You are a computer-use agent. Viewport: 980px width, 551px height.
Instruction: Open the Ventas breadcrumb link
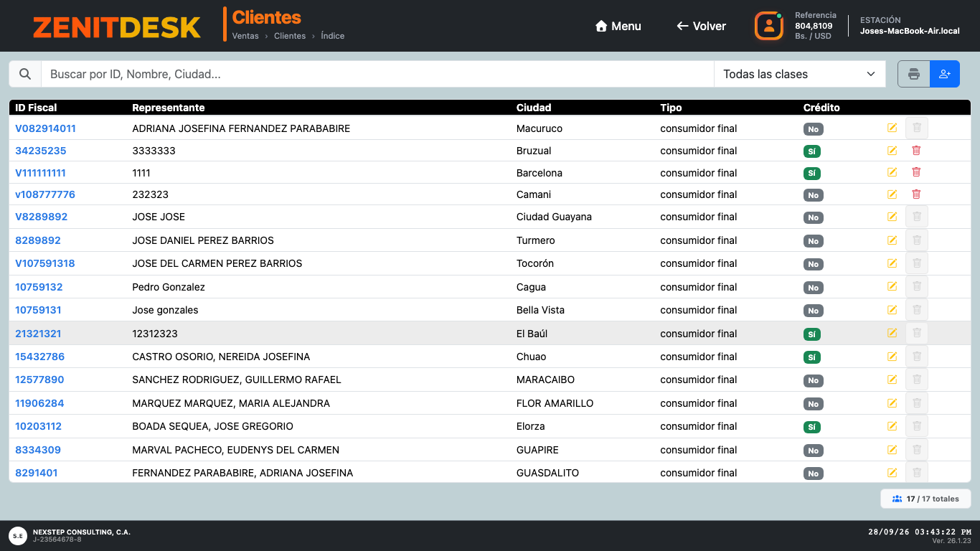(x=245, y=36)
